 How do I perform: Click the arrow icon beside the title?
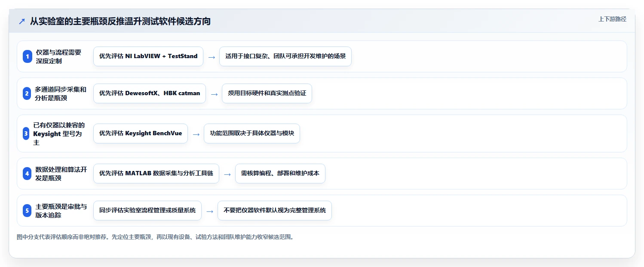[x=21, y=21]
